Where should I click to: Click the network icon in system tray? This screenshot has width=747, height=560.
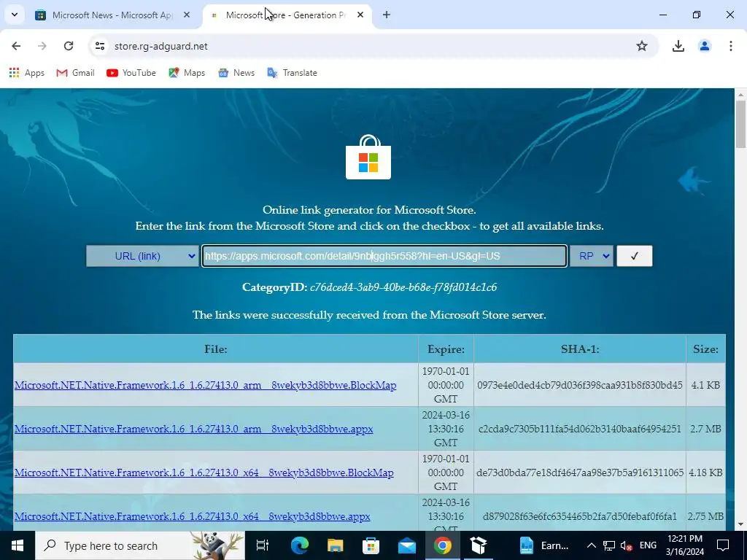tap(609, 545)
